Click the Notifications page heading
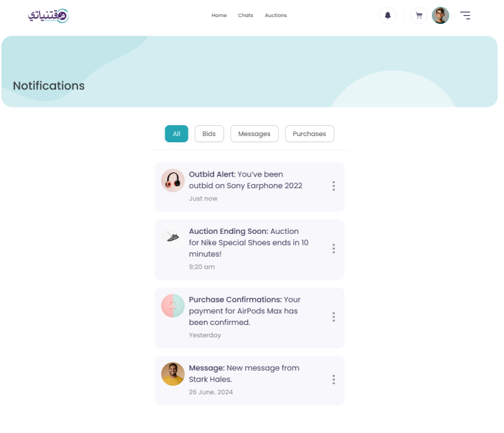 point(49,86)
